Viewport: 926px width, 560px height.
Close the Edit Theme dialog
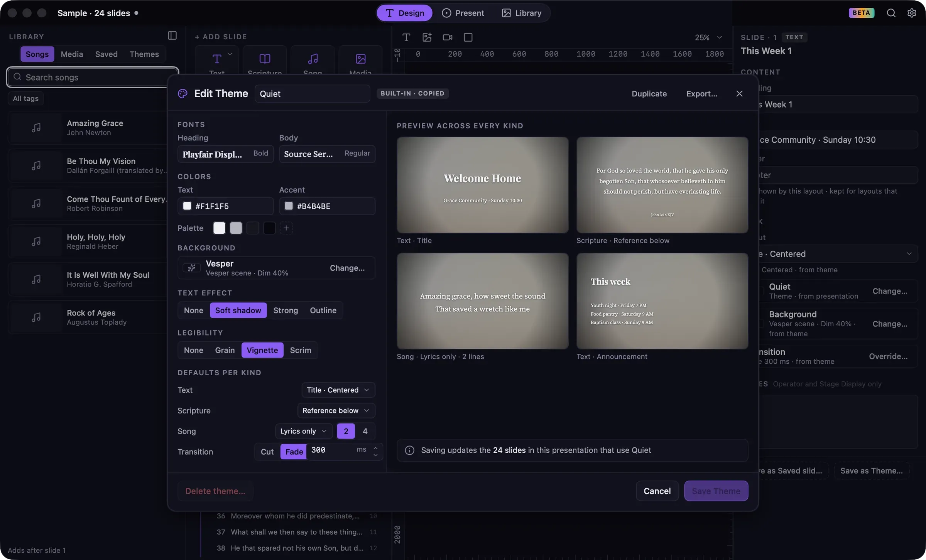pos(739,94)
